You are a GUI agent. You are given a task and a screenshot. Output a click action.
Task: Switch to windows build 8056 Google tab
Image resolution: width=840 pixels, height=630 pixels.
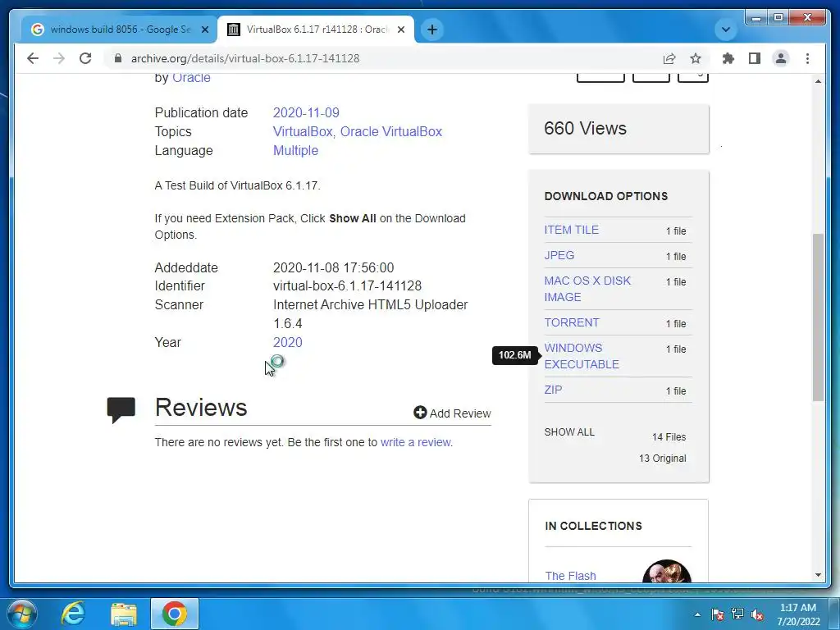tap(120, 30)
